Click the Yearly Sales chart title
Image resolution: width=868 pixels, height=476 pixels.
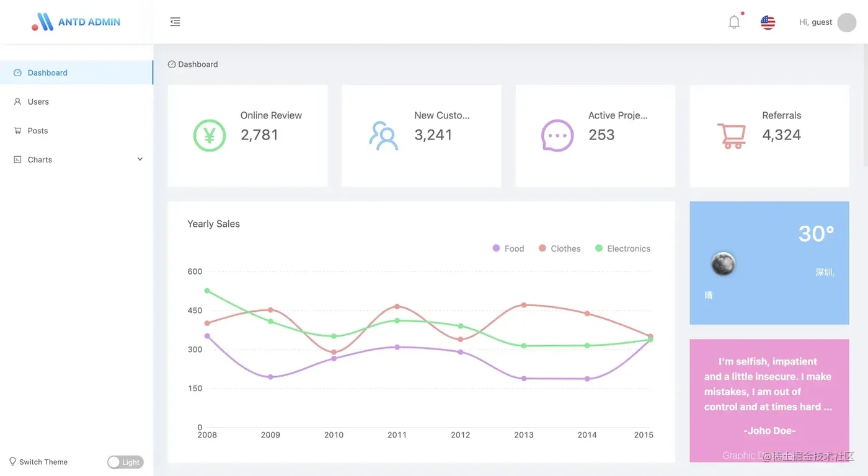coord(213,224)
